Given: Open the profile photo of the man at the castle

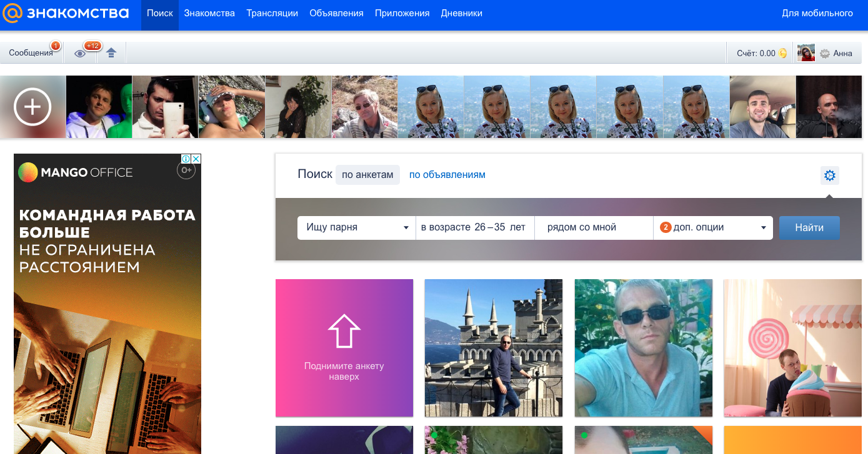Looking at the screenshot, I should coord(494,348).
